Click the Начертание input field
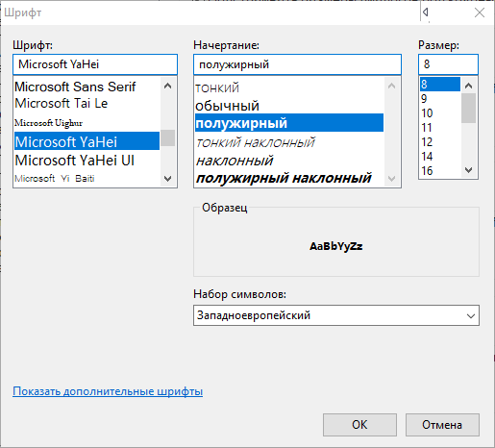Image resolution: width=495 pixels, height=448 pixels. click(x=297, y=64)
